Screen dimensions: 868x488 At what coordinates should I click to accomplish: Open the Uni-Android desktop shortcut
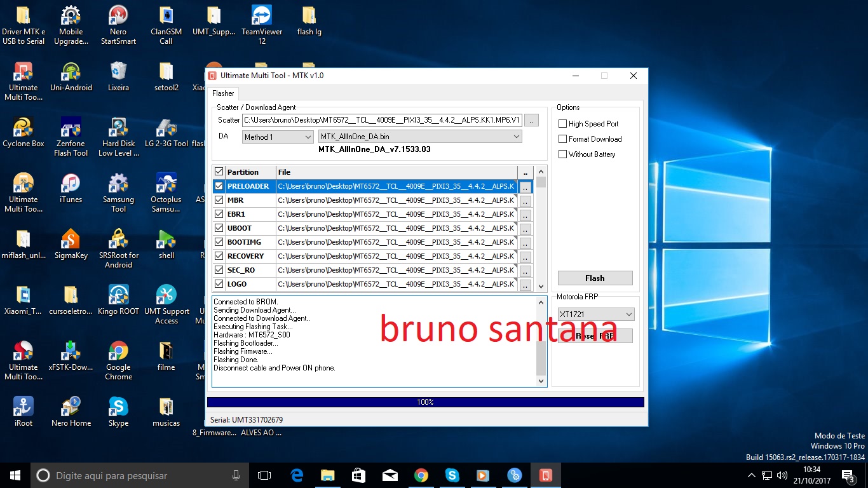point(71,77)
